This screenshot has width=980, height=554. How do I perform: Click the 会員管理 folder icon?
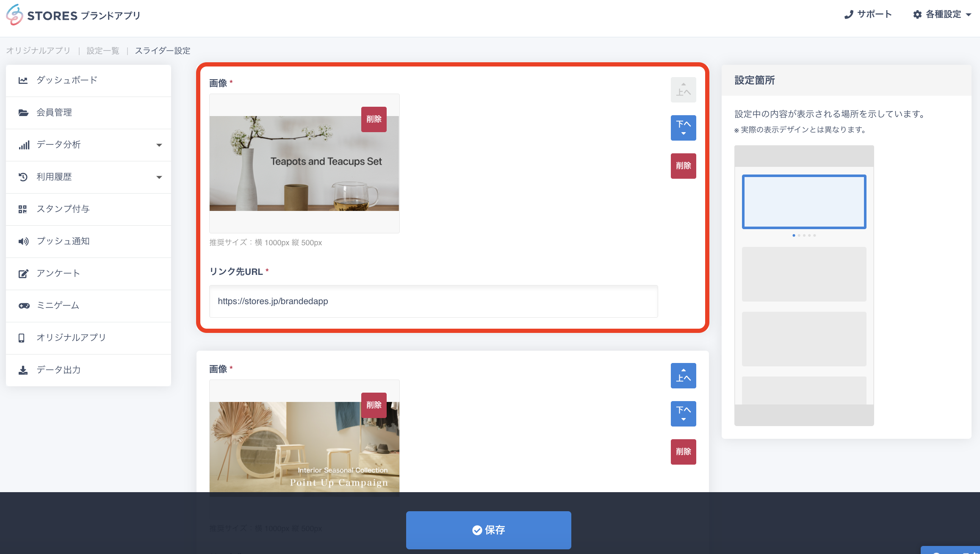point(23,113)
